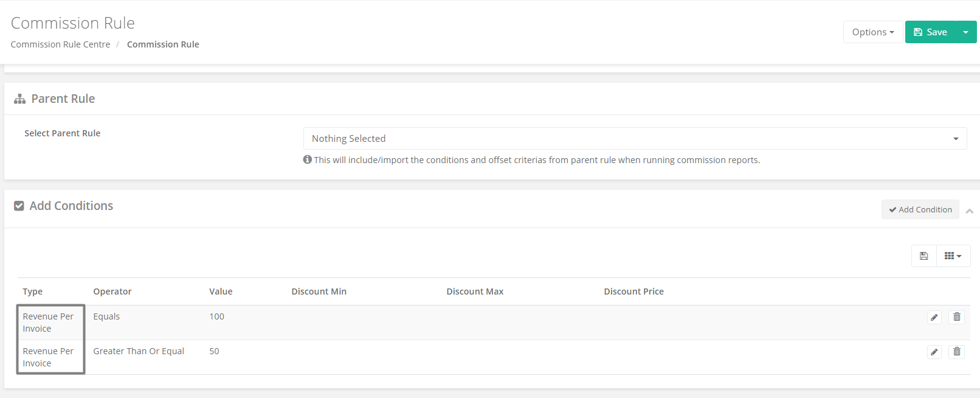Sort by the Value column header
Image resolution: width=980 pixels, height=398 pixels.
click(221, 292)
